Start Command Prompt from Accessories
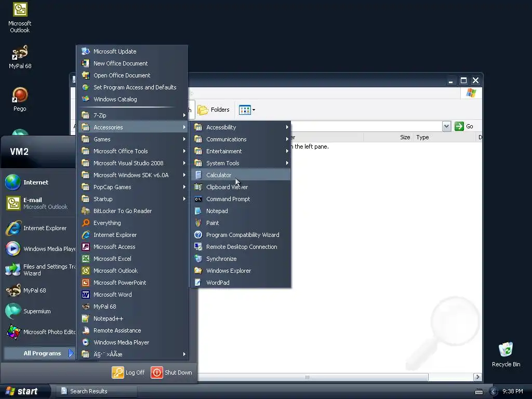Viewport: 532px width, 399px height. [x=241, y=199]
